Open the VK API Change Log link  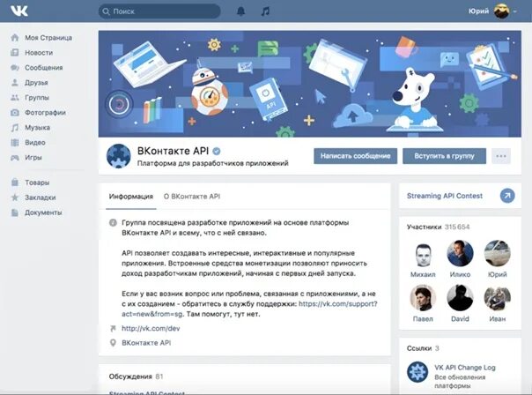click(x=464, y=367)
